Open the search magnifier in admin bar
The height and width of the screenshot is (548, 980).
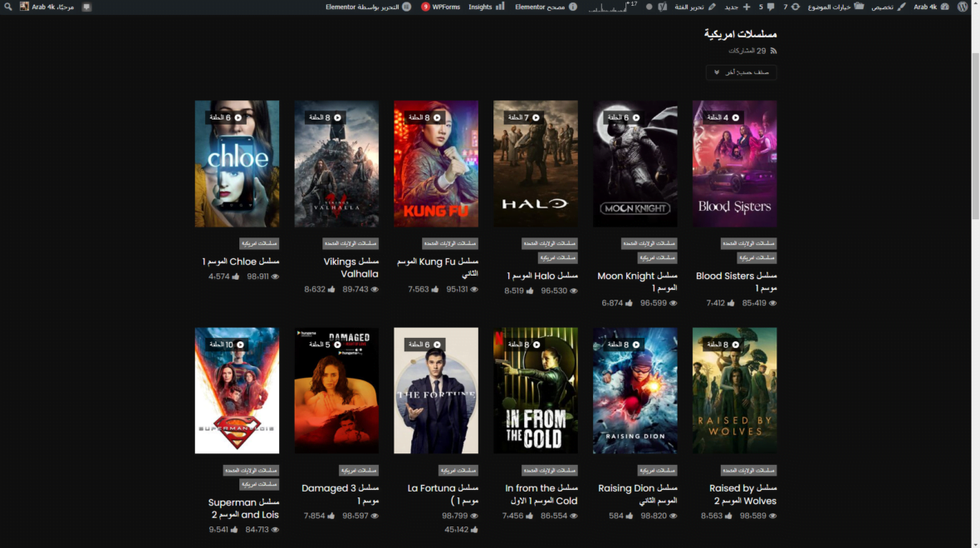7,7
